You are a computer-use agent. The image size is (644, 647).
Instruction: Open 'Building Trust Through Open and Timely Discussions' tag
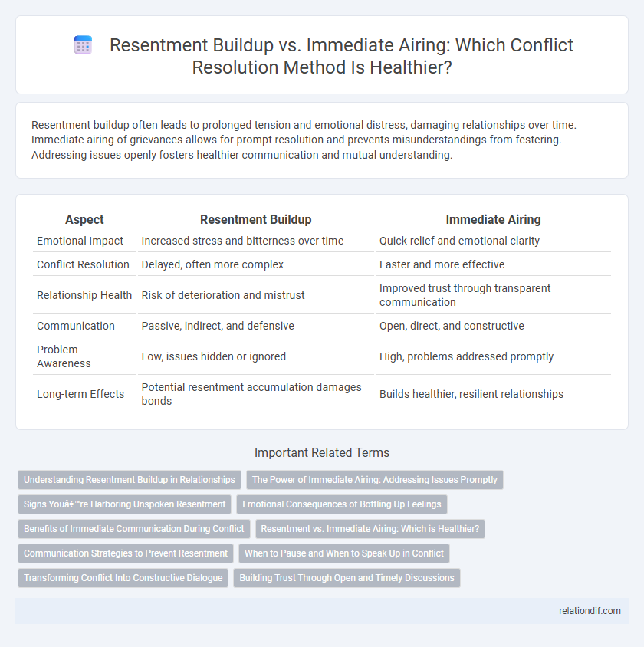click(347, 578)
